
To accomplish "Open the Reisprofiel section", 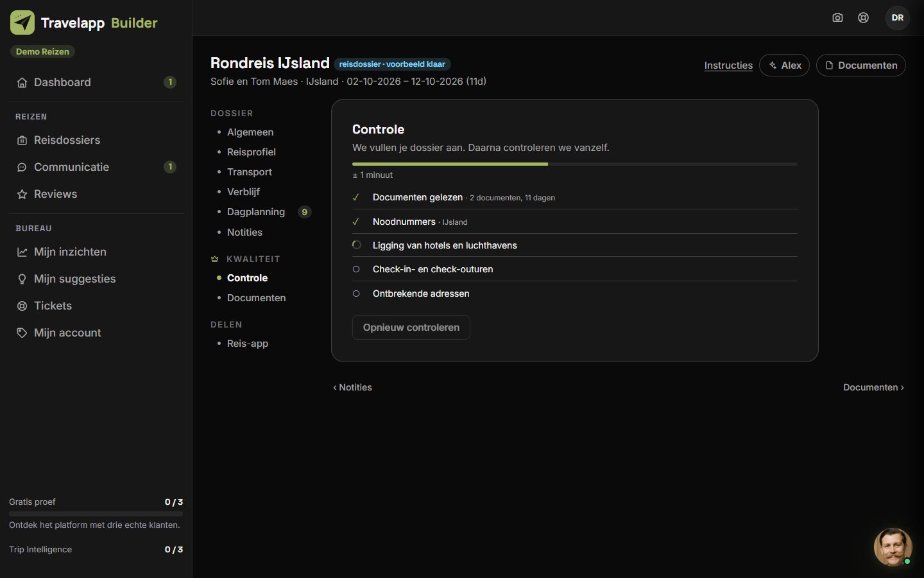I will click(x=252, y=152).
